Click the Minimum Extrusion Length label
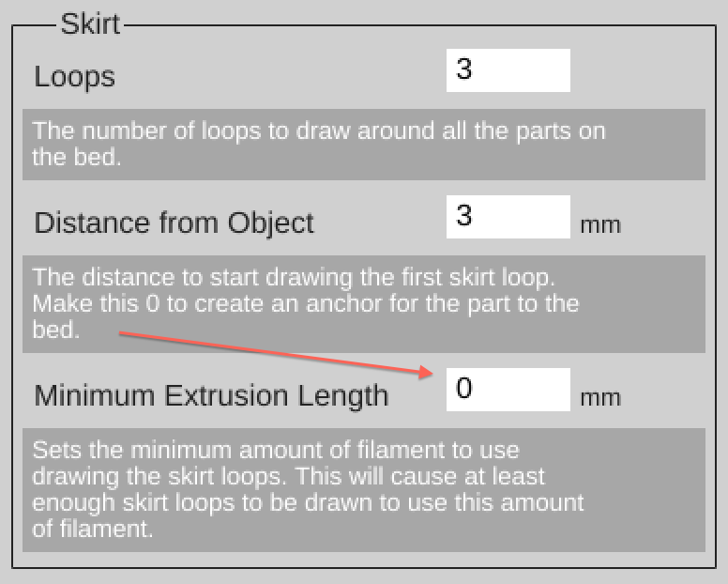This screenshot has width=728, height=584. coord(211,395)
